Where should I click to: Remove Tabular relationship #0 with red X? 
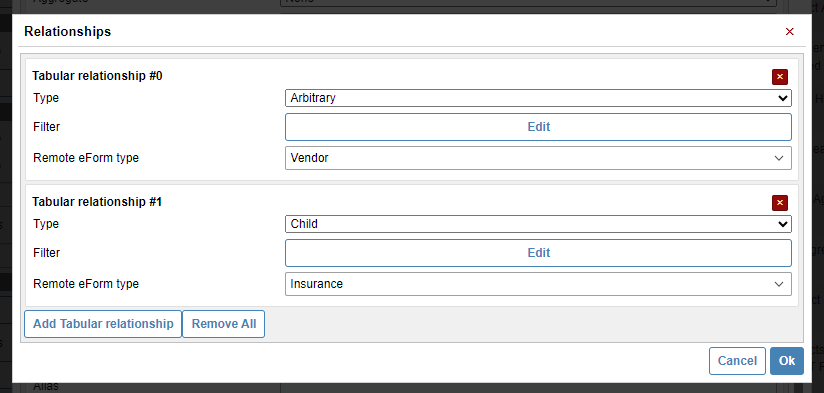780,77
